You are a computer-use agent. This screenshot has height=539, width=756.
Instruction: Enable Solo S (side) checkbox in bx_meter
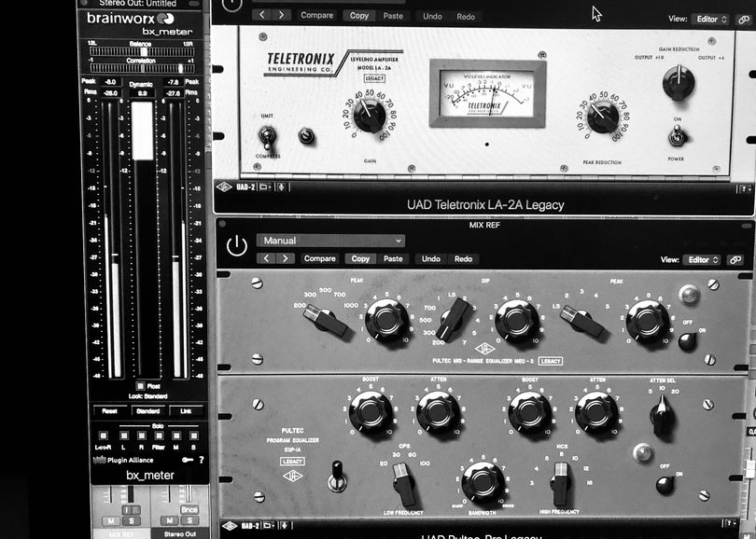pos(194,435)
